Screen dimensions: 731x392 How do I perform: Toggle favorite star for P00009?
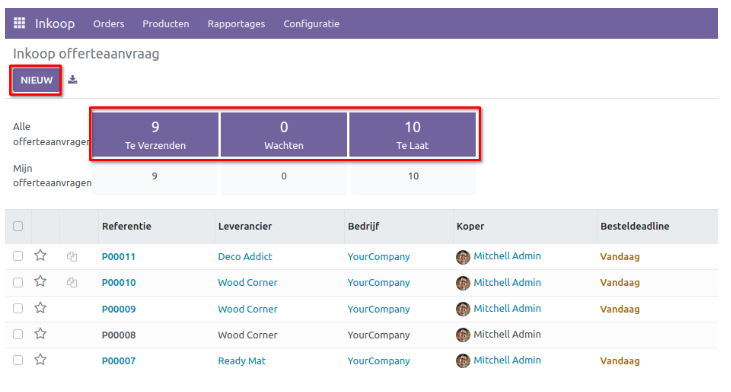[41, 308]
